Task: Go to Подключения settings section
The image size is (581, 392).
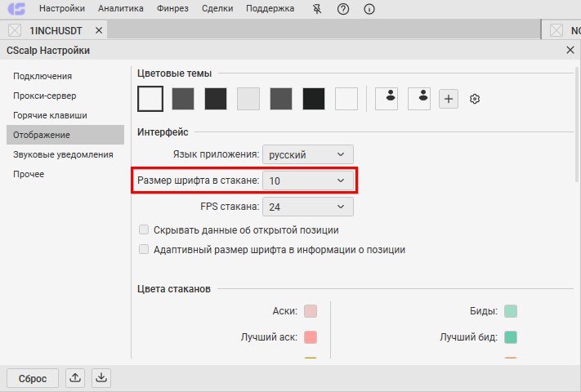Action: coord(65,76)
